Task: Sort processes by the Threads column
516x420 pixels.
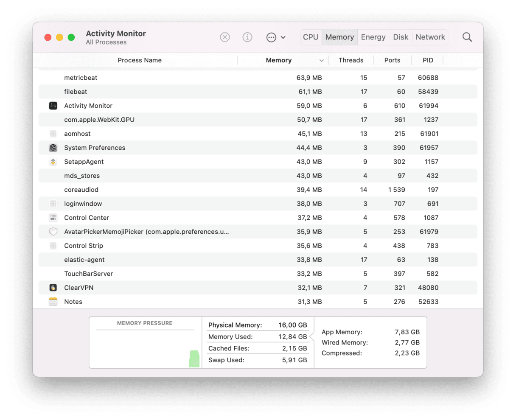Action: [351, 60]
